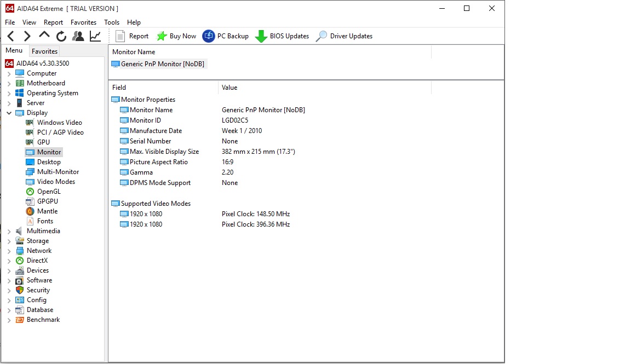Expand the Multimedia tree node
The image size is (631, 364).
tap(9, 232)
